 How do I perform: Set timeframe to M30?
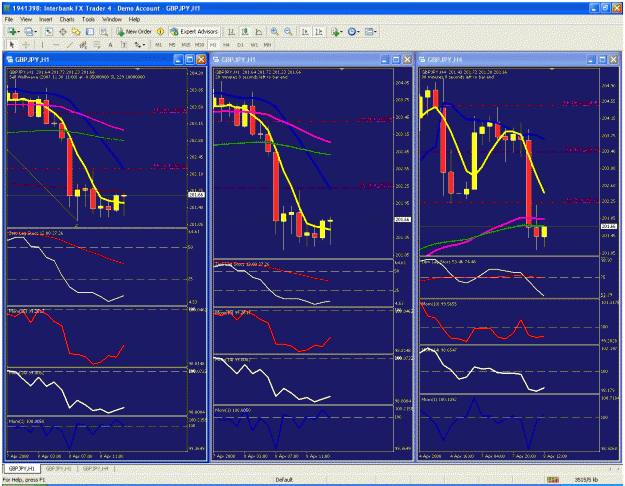pos(200,45)
